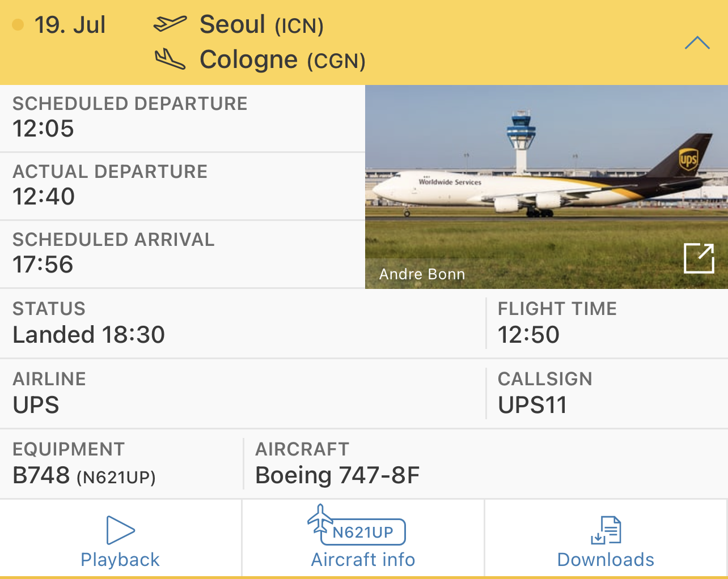Click the N621UP registration in Equipment
This screenshot has width=728, height=579.
click(x=116, y=478)
